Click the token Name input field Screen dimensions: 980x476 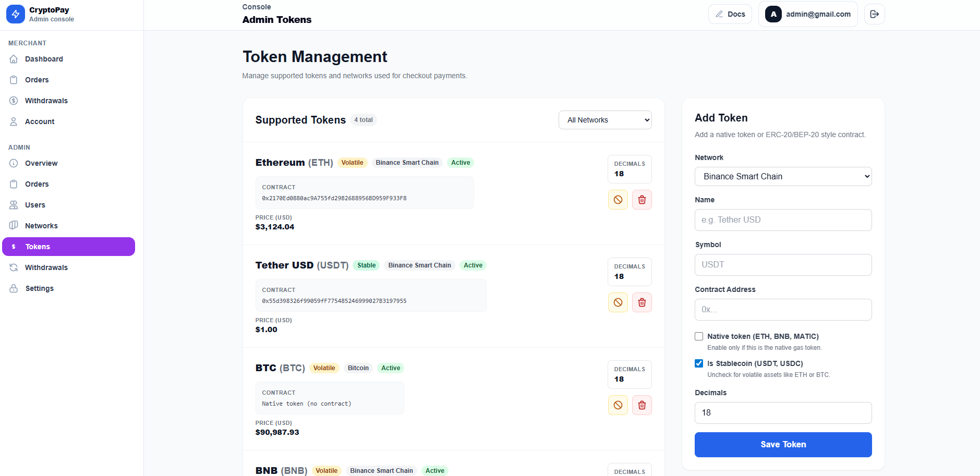tap(782, 220)
